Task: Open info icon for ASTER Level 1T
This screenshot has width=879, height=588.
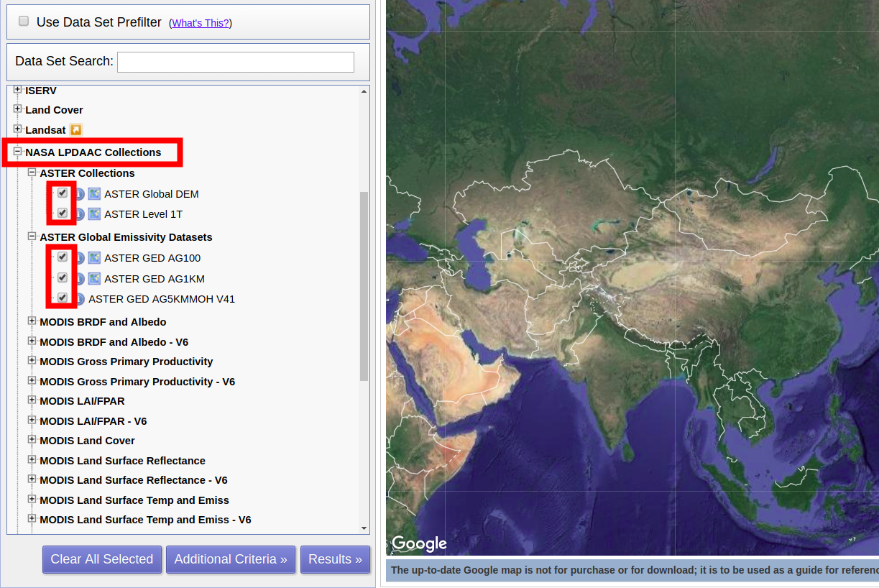Action: (x=79, y=214)
